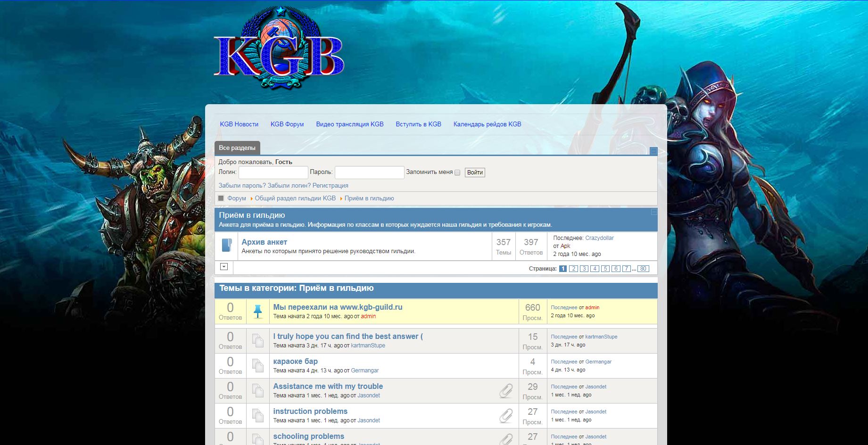The width and height of the screenshot is (868, 445).
Task: Enable the Запомнить меня checkbox
Action: click(x=457, y=173)
